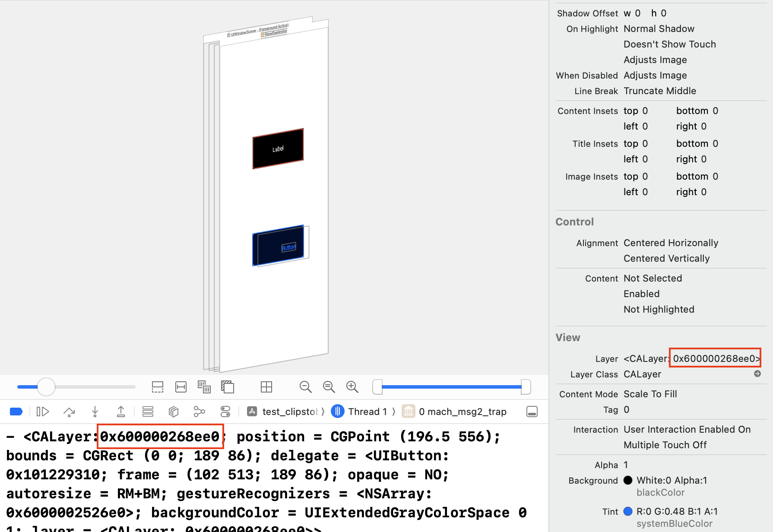Select the black Label view in canvas
This screenshot has width=773, height=532.
(x=278, y=149)
